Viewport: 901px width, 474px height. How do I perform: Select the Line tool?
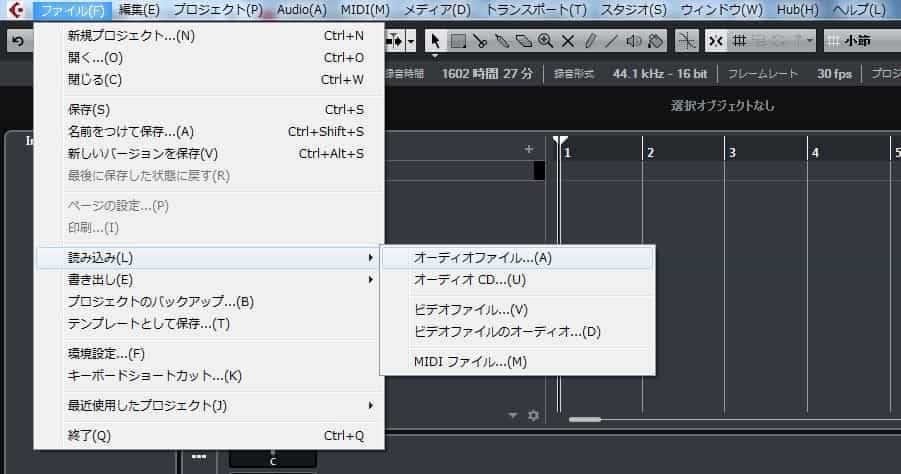pyautogui.click(x=611, y=41)
